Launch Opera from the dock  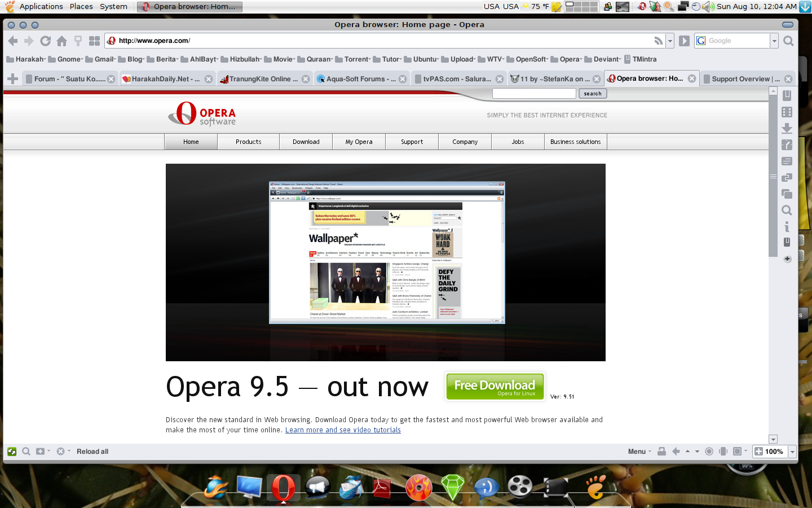coord(283,487)
